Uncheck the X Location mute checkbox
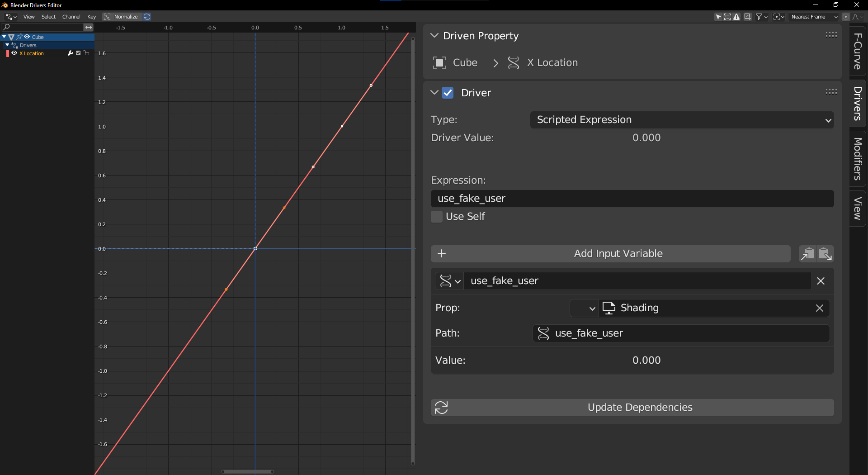 (78, 53)
